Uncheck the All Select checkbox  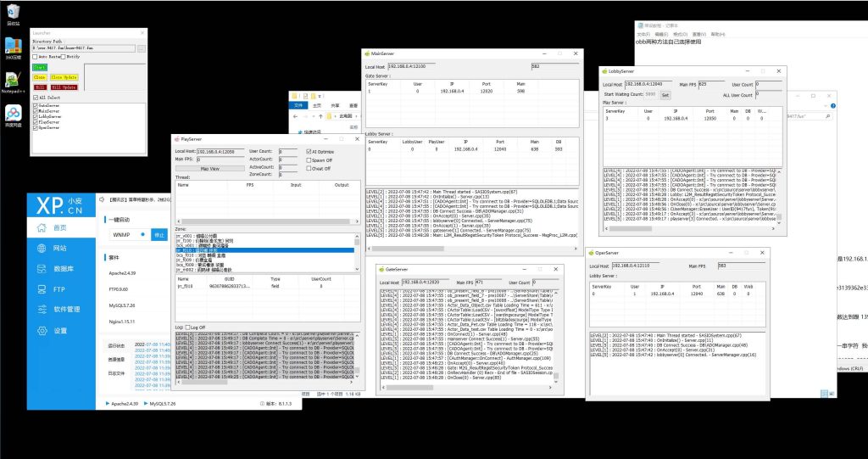point(36,98)
